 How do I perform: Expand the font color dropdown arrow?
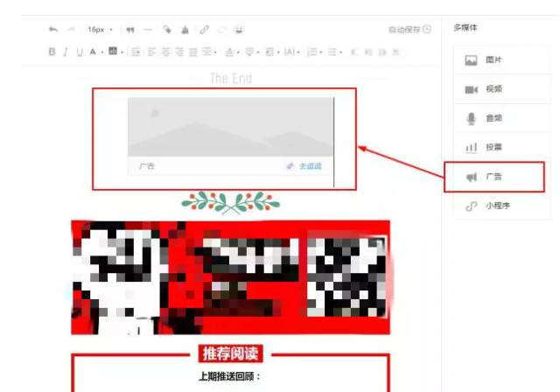click(x=101, y=52)
